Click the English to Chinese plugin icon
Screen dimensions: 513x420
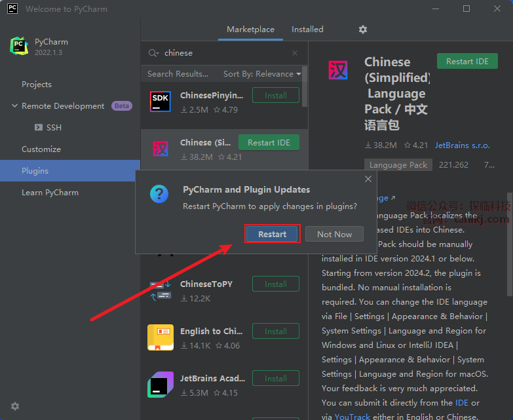(161, 337)
